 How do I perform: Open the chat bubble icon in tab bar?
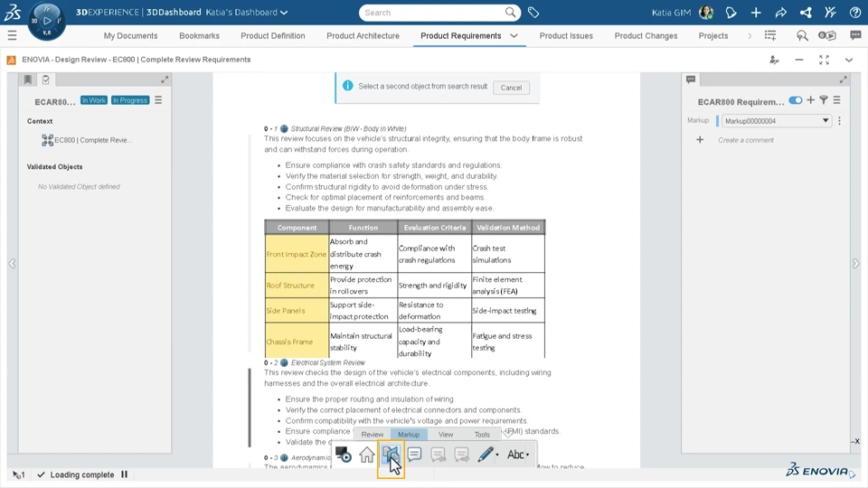[855, 35]
